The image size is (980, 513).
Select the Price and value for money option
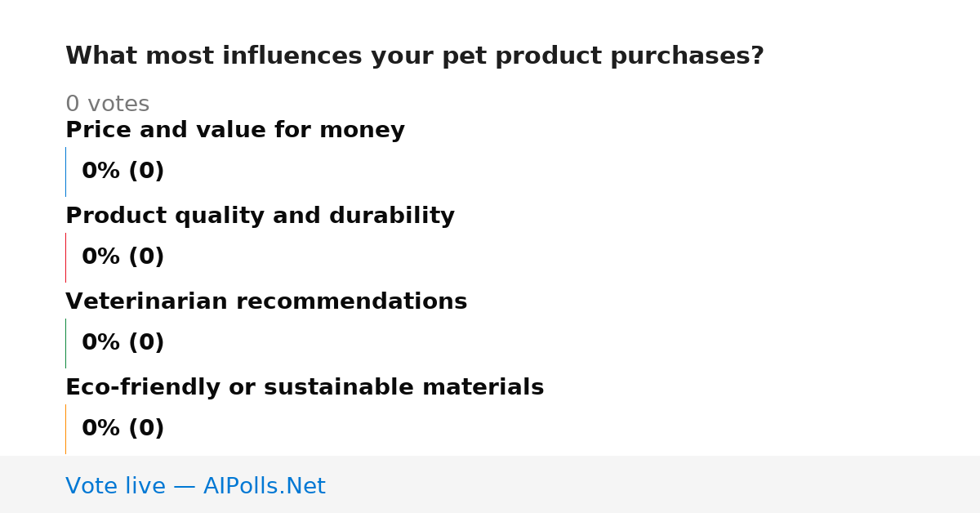point(235,131)
